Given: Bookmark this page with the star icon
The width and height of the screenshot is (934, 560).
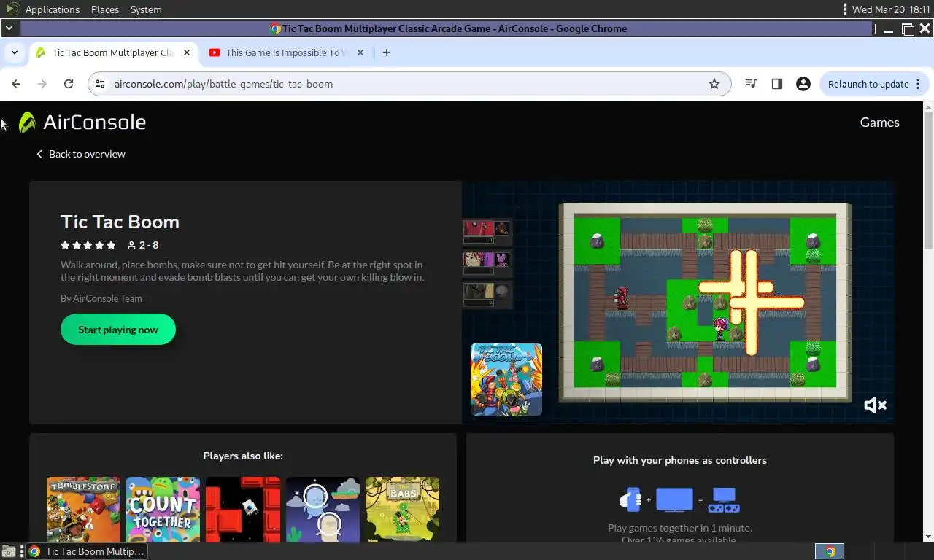Looking at the screenshot, I should (714, 84).
